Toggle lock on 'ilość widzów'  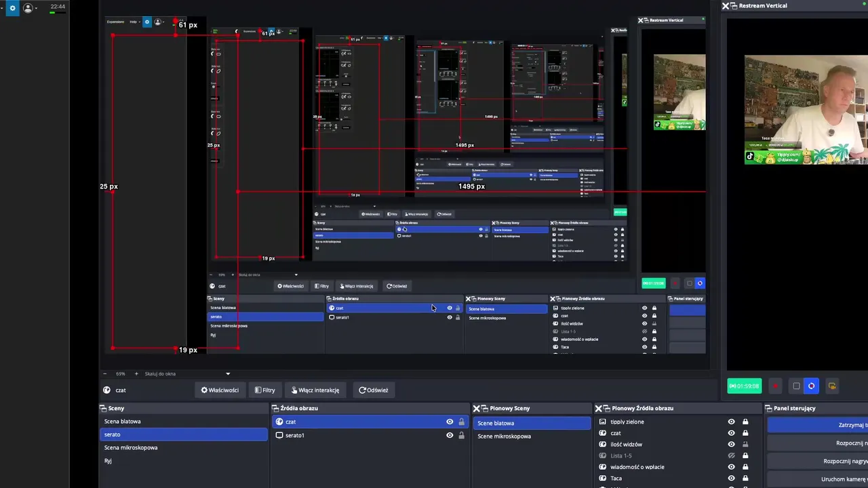click(745, 444)
